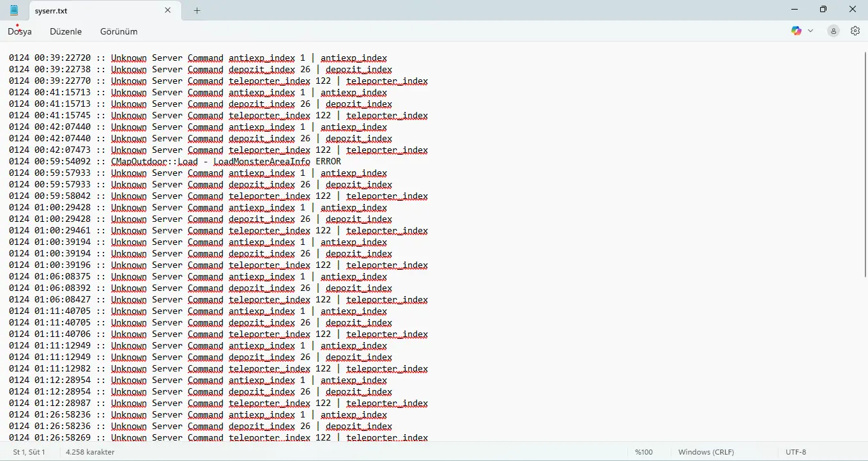Image resolution: width=868 pixels, height=461 pixels.
Task: Click the Notepad app icon in title bar
Action: tap(14, 10)
